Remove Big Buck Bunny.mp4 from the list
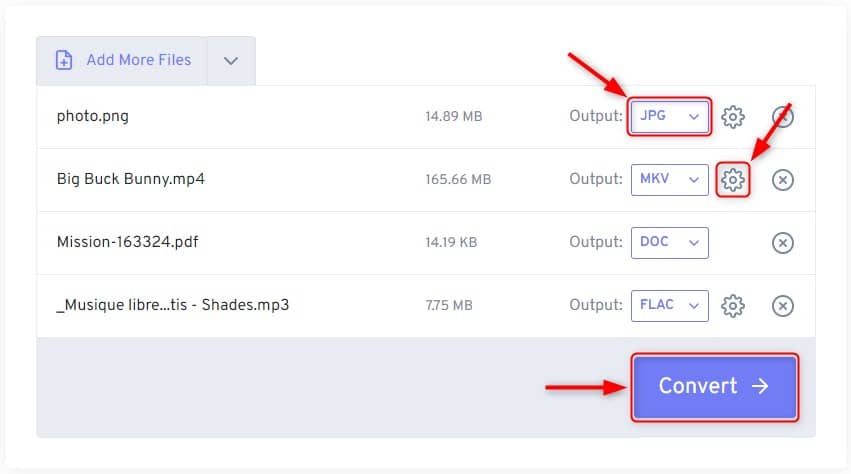 (x=783, y=180)
